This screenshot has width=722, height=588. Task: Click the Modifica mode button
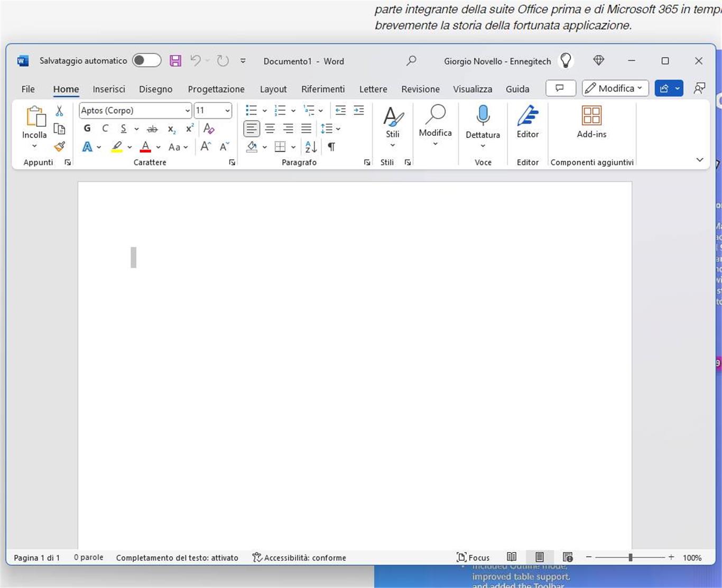point(615,88)
